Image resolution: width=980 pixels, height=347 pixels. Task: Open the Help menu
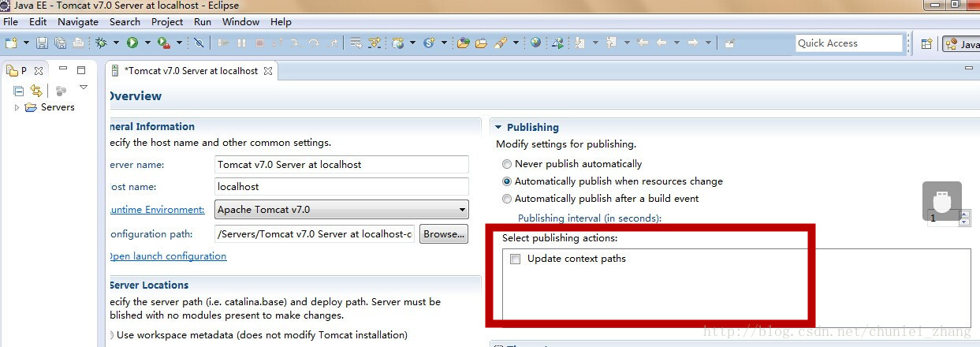click(x=281, y=21)
